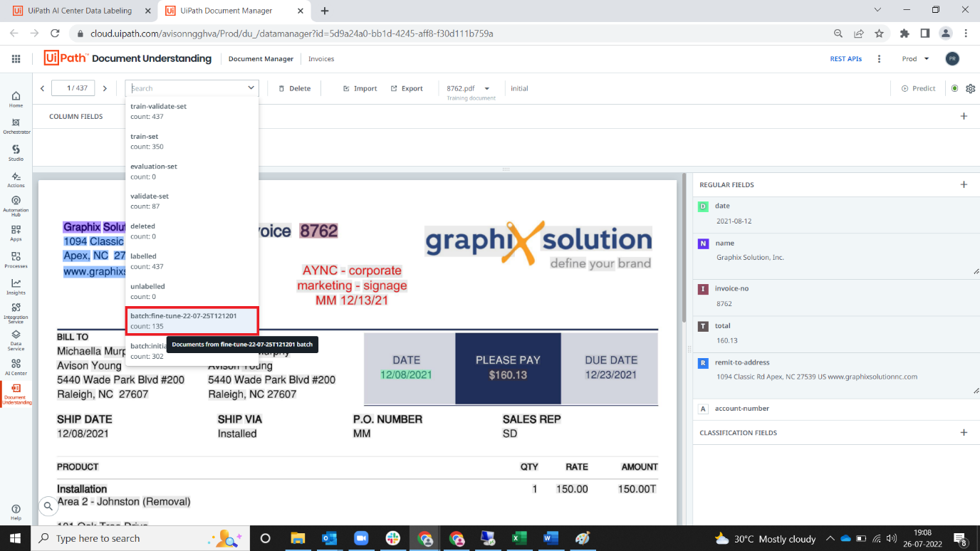Screen dimensions: 980x551
Task: Open the Invoices header item
Action: coord(321,59)
